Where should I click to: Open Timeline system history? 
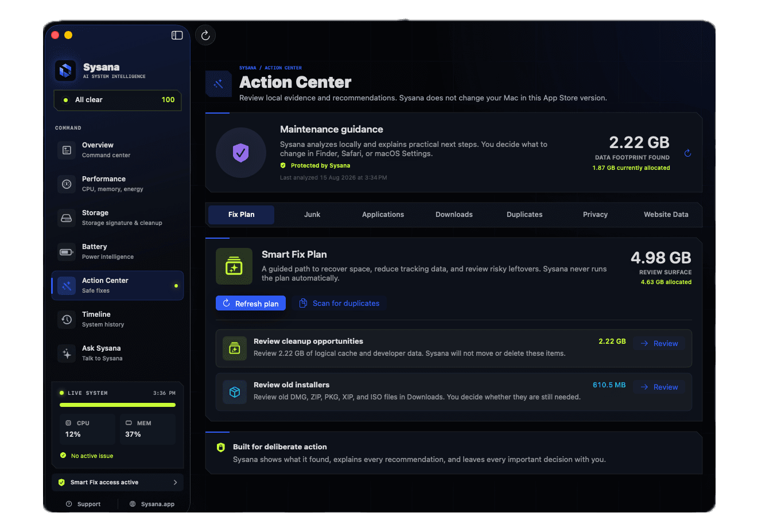point(118,320)
